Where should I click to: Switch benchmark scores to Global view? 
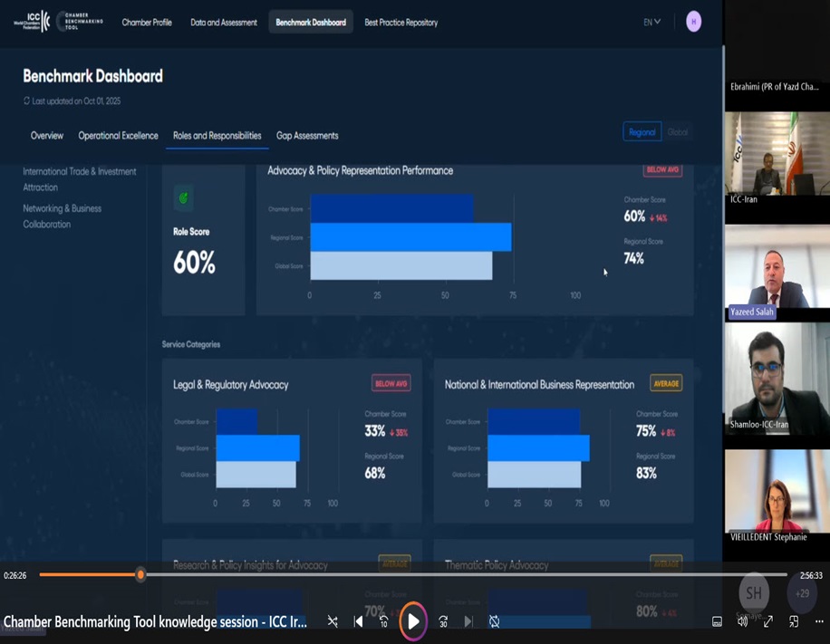point(679,131)
